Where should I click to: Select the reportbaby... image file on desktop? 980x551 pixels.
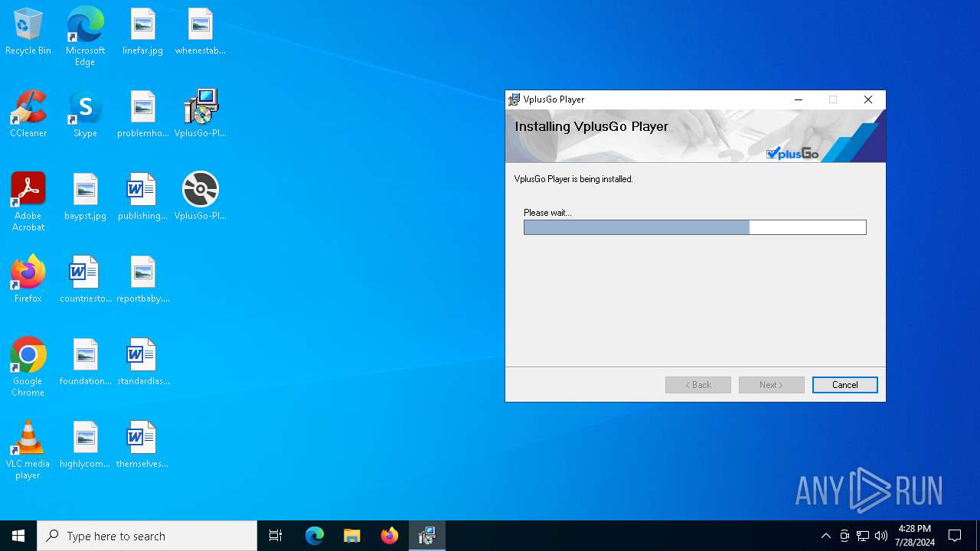[142, 279]
